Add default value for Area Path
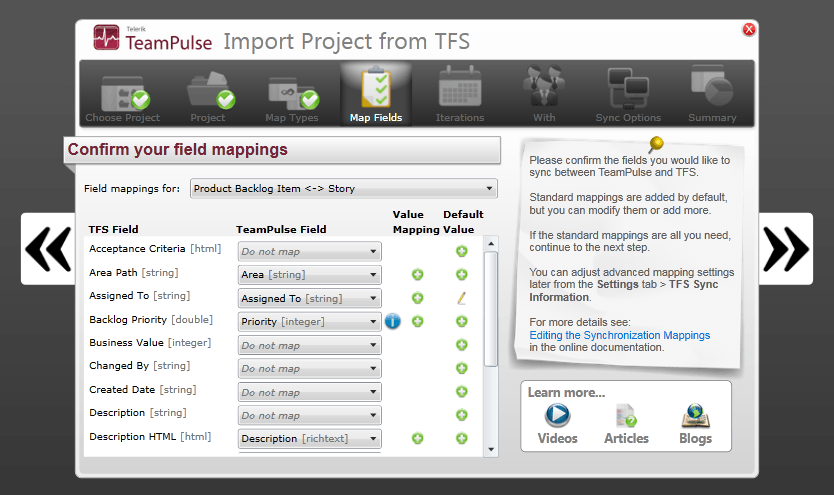 click(x=462, y=274)
